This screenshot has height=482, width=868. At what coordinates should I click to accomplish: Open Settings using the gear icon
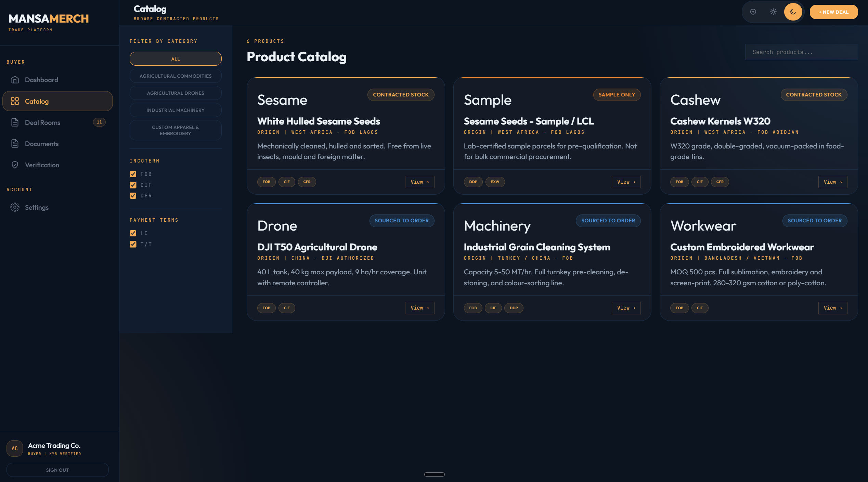click(15, 207)
